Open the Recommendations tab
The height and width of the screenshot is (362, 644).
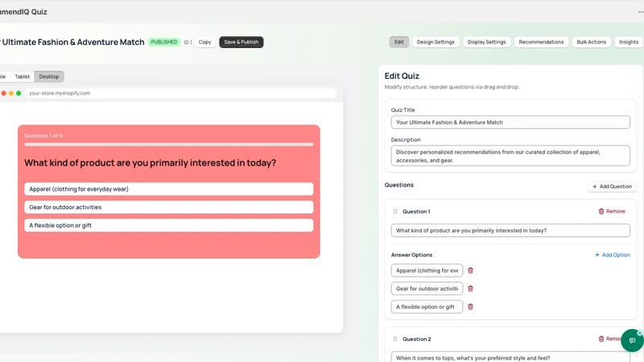tap(541, 42)
